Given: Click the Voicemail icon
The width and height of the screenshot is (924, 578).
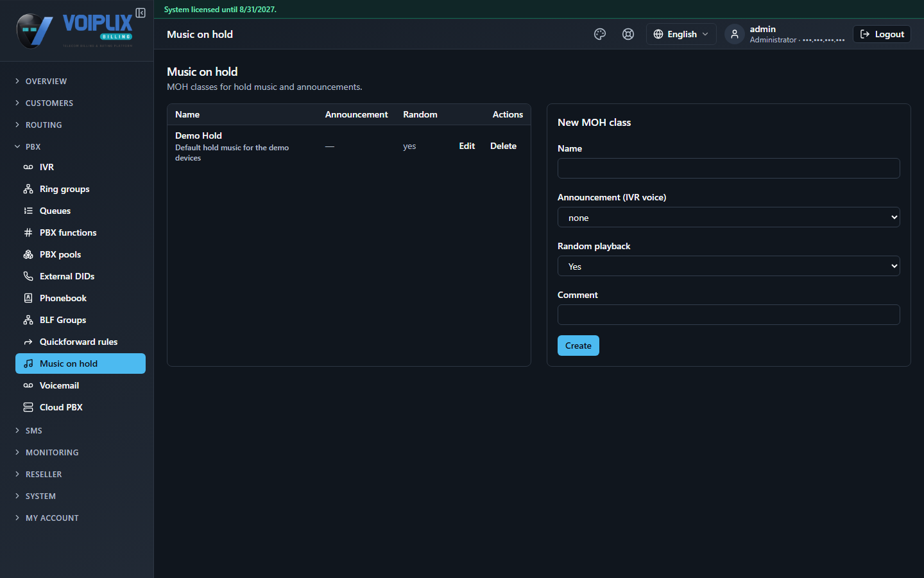Looking at the screenshot, I should click(x=28, y=385).
